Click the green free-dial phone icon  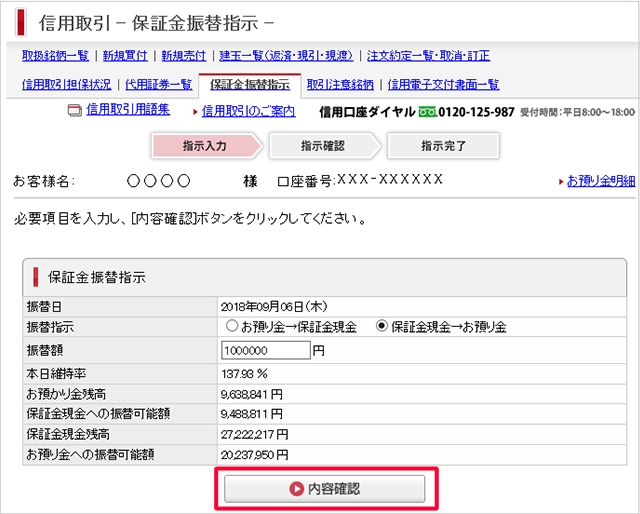pyautogui.click(x=428, y=111)
